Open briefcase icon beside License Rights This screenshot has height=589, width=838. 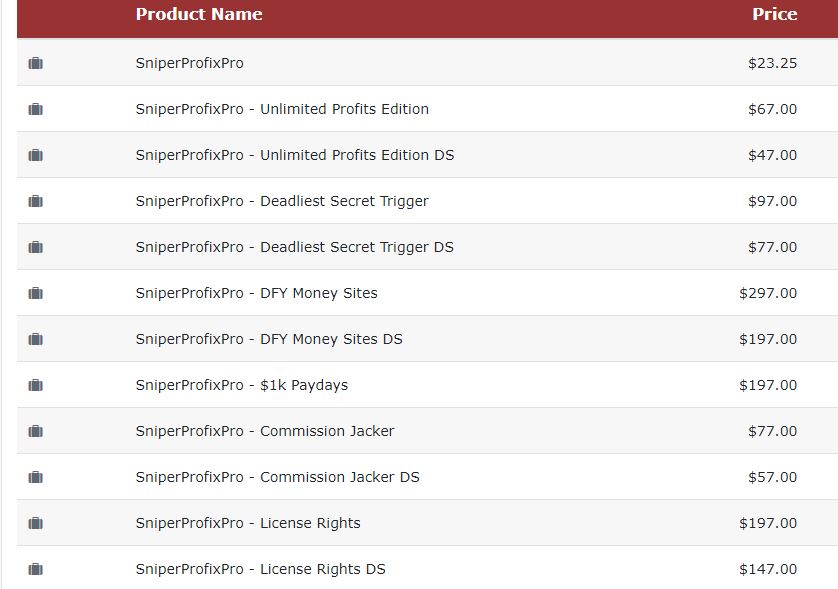pos(35,523)
